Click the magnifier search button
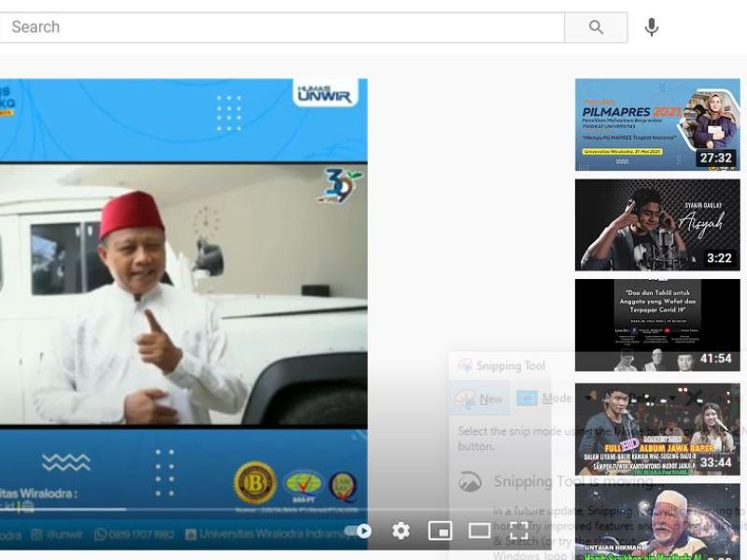Screen dimensions: 747x560 coord(596,27)
